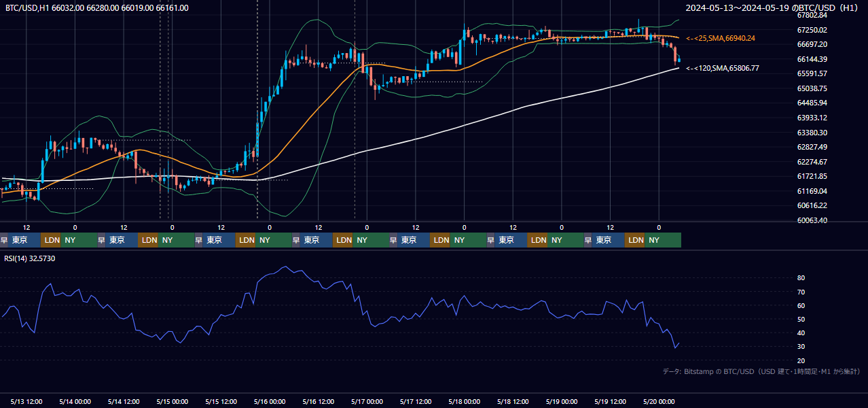Image resolution: width=868 pixels, height=408 pixels.
Task: Click RSI scale level 40
Action: (x=801, y=333)
